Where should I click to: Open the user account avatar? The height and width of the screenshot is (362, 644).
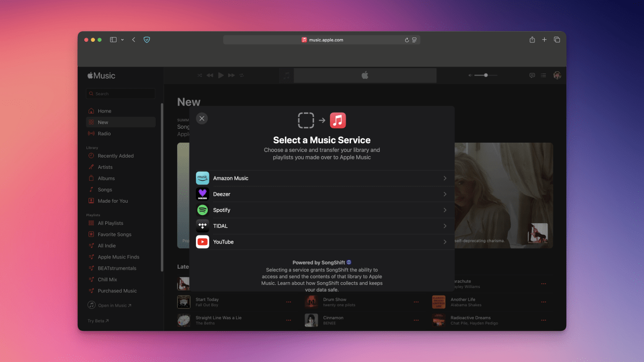pyautogui.click(x=557, y=76)
